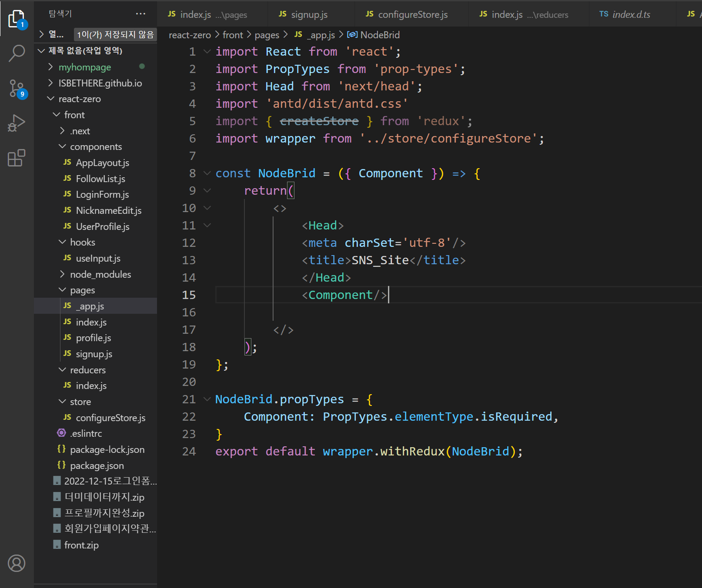Open the Explorer view in activity bar
The height and width of the screenshot is (588, 702).
tap(17, 19)
